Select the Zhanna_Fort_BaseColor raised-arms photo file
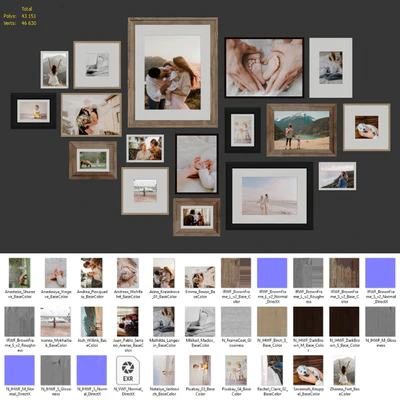Image resolution: width=400 pixels, height=400 pixels. coord(344,370)
